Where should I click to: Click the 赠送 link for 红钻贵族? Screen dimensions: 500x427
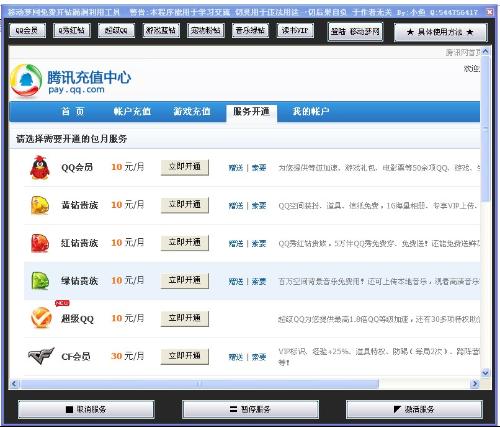click(236, 244)
